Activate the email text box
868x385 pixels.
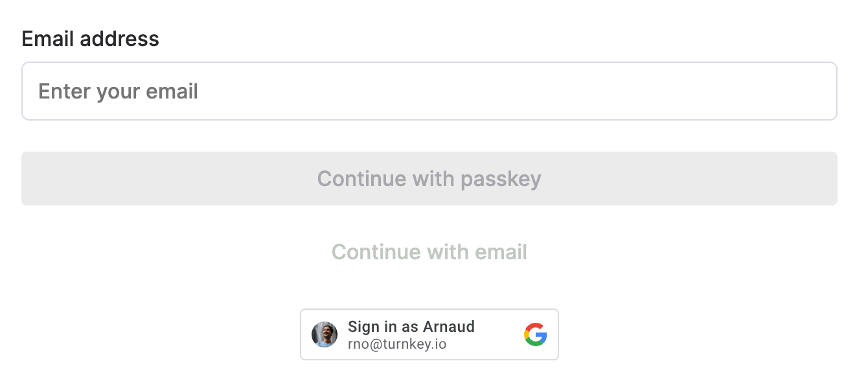coord(429,91)
